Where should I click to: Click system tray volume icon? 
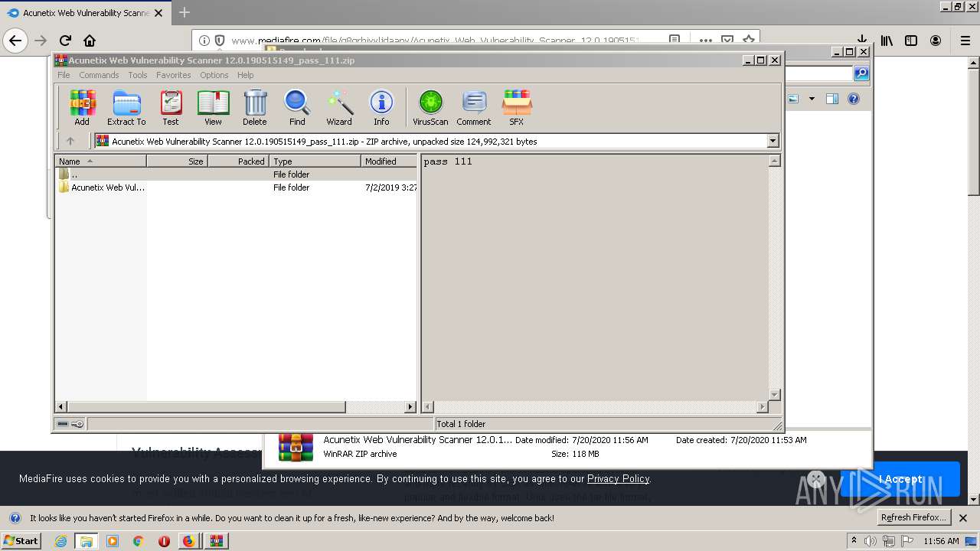(871, 541)
